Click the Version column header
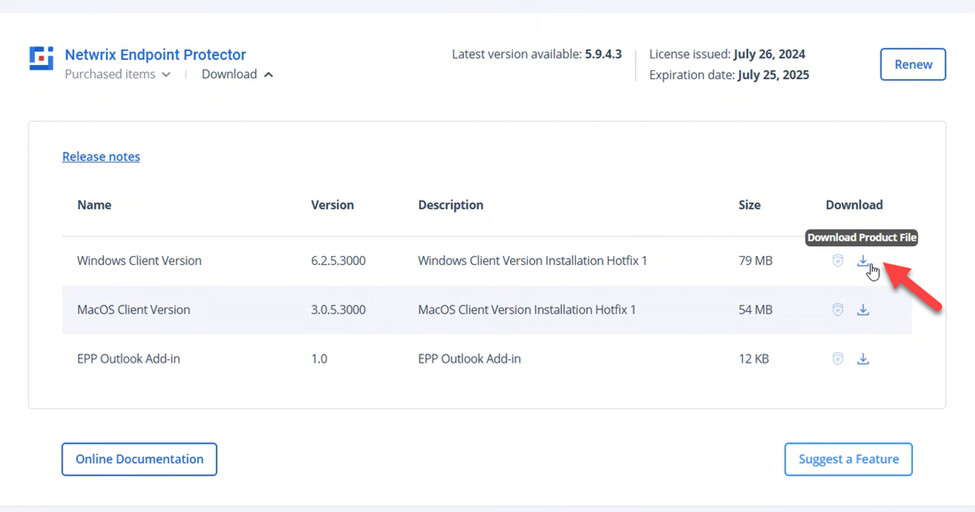The width and height of the screenshot is (975, 512). (332, 205)
